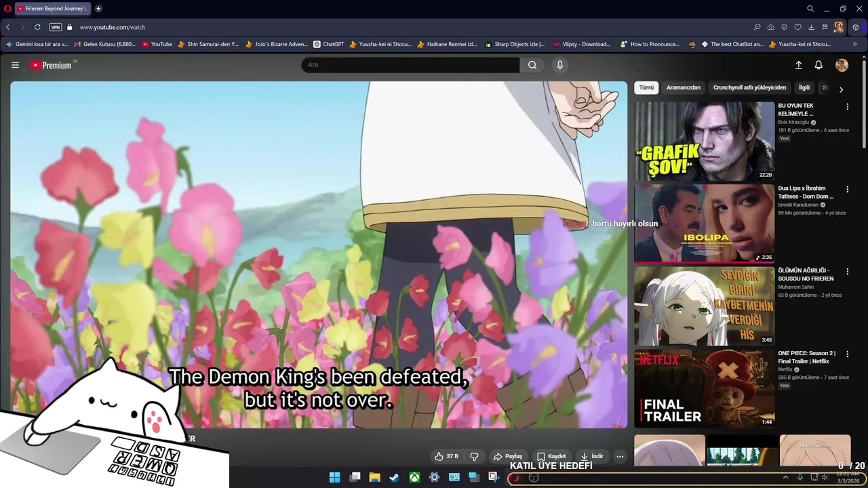
Task: Open YouTube notifications bell
Action: point(818,65)
